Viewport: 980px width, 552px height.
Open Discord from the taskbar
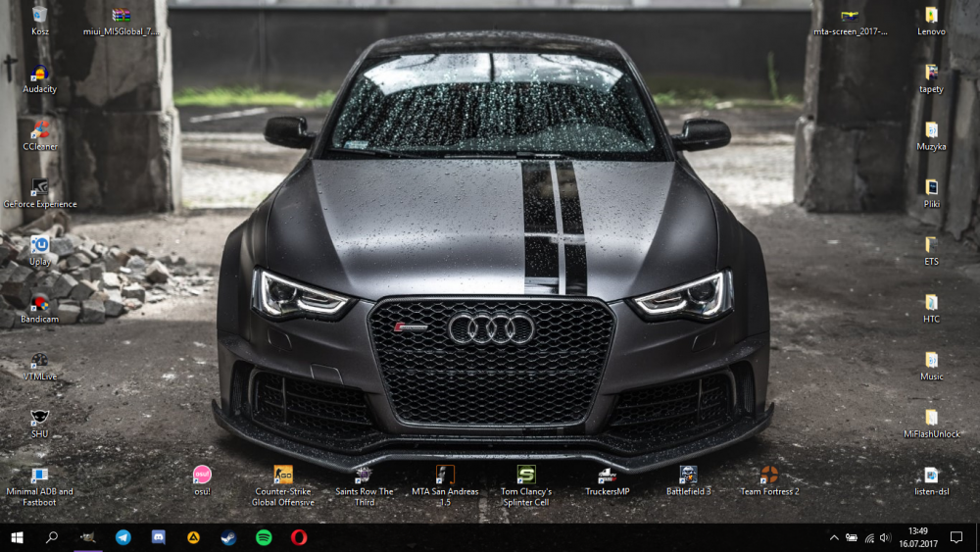[159, 537]
